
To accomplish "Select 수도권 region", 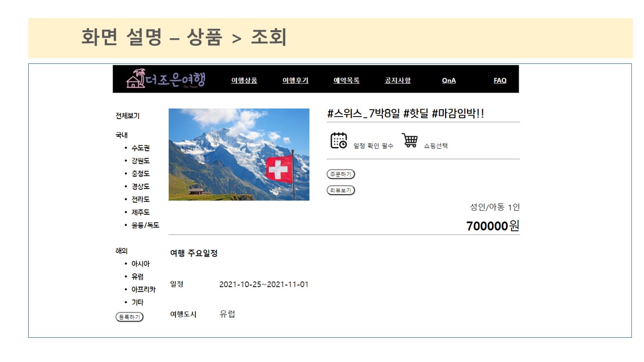I will (x=140, y=148).
